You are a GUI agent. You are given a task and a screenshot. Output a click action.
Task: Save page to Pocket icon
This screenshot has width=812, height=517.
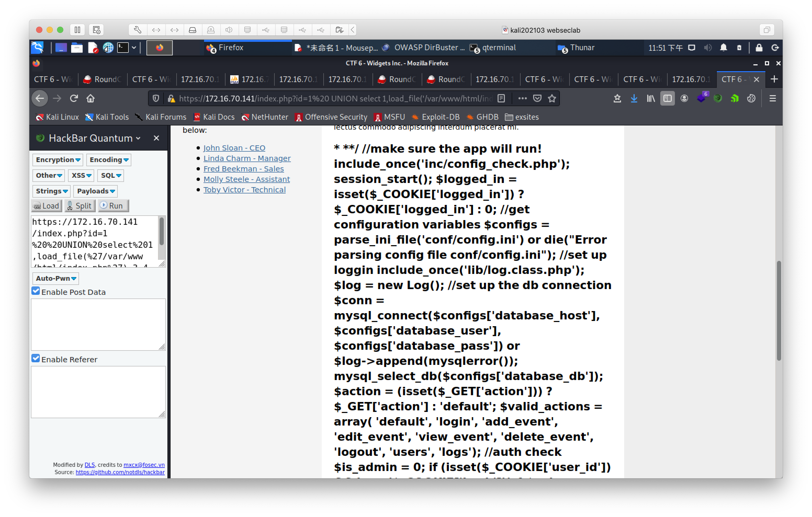click(x=537, y=99)
